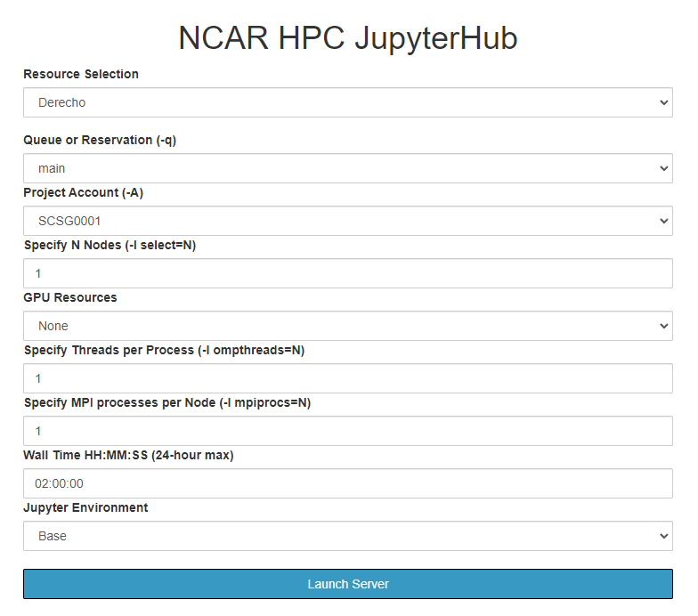The width and height of the screenshot is (698, 616).
Task: Click the Wall Time HH:MM:SS label
Action: point(128,455)
